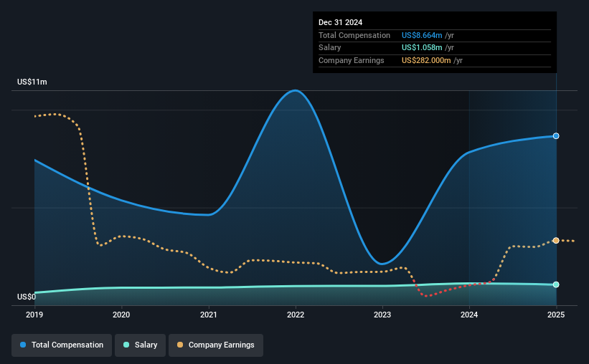Screen dimensions: 589x364
Task: Click the Dec 31 2024 tooltip date
Action: [x=340, y=22]
